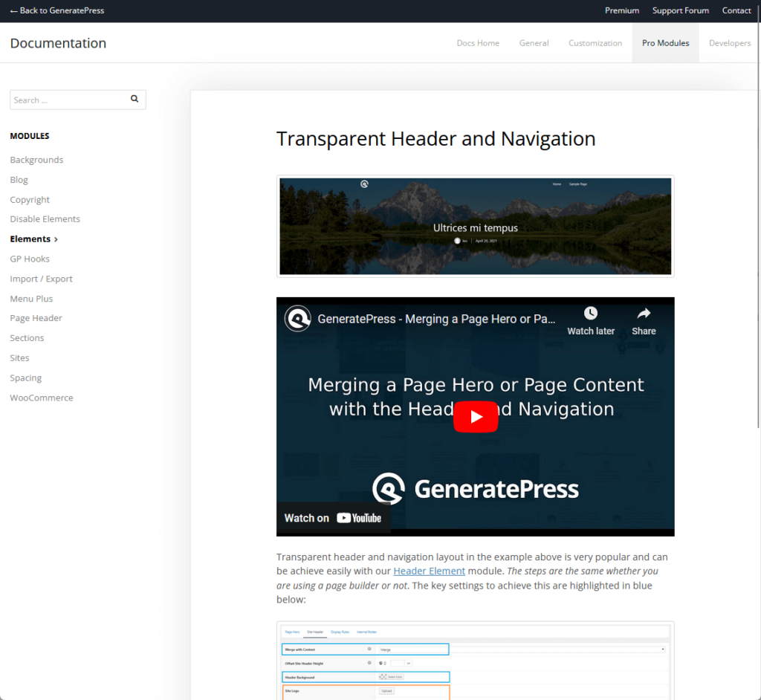Screen dimensions: 761x700
Task: Select the Developers menu item
Action: pyautogui.click(x=730, y=43)
